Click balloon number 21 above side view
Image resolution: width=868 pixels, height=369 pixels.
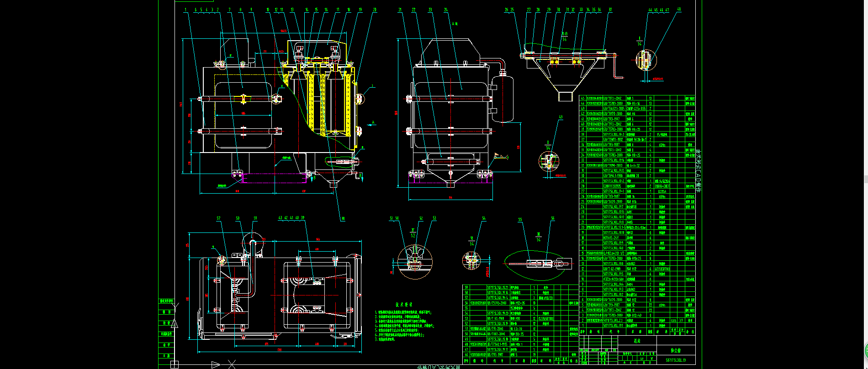[x=400, y=9]
